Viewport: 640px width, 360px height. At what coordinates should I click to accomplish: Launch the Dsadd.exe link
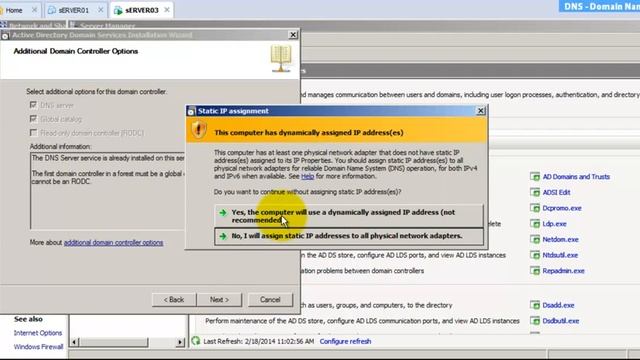click(558, 305)
